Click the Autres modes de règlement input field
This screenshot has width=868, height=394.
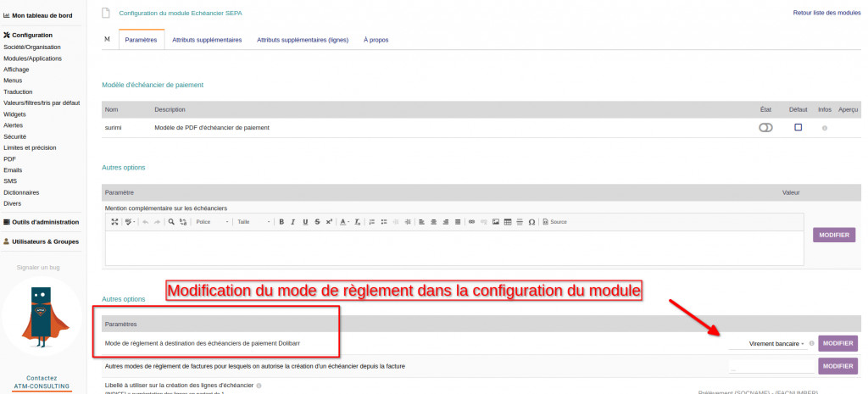[x=771, y=366]
